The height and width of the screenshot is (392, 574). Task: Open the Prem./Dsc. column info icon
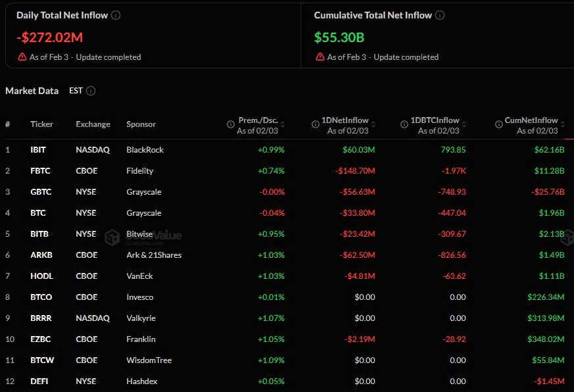tap(229, 123)
